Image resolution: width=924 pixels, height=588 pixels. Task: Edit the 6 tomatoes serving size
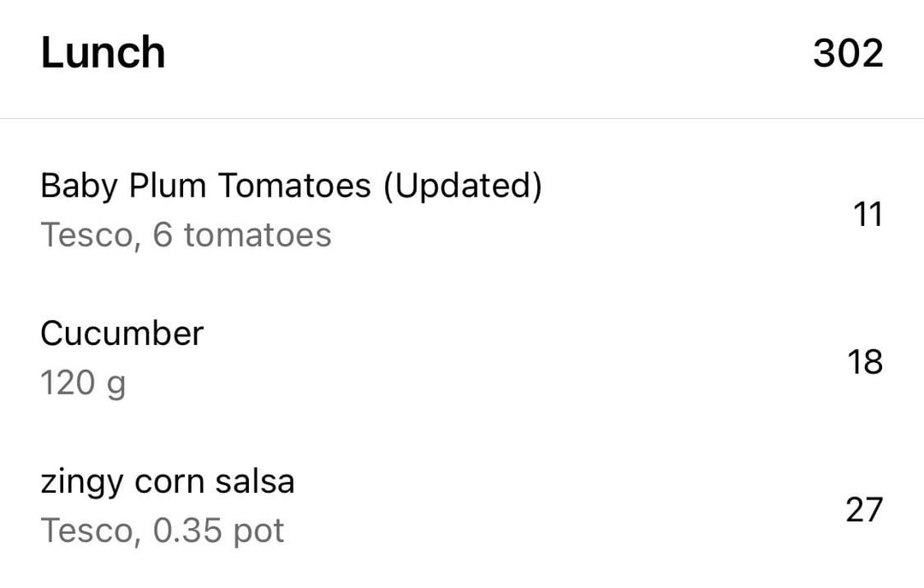tap(242, 235)
